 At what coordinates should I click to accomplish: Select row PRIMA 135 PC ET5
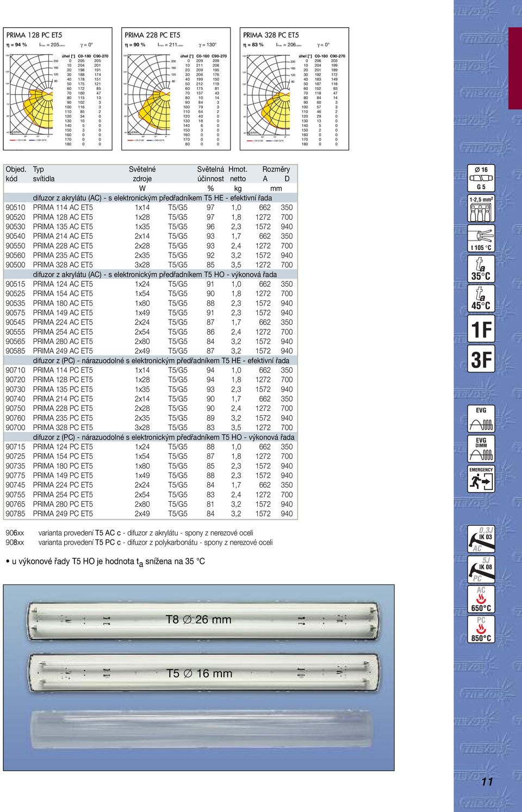coord(150,389)
